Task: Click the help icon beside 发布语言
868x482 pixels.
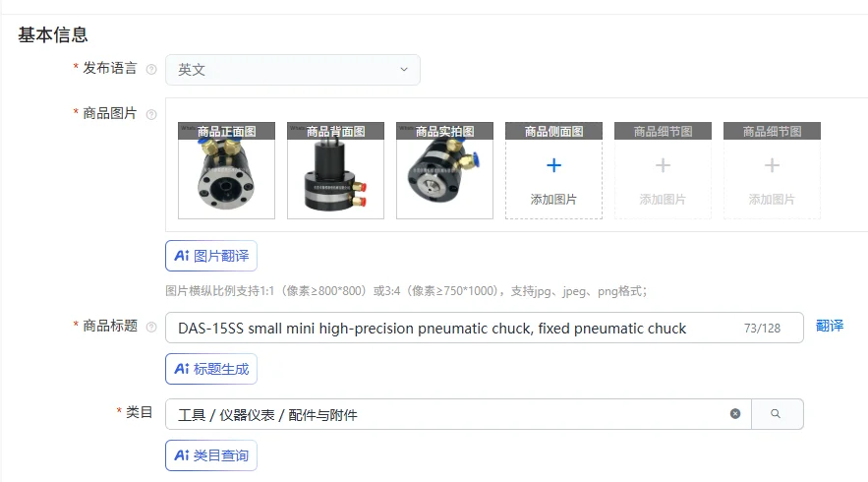Action: click(151, 69)
